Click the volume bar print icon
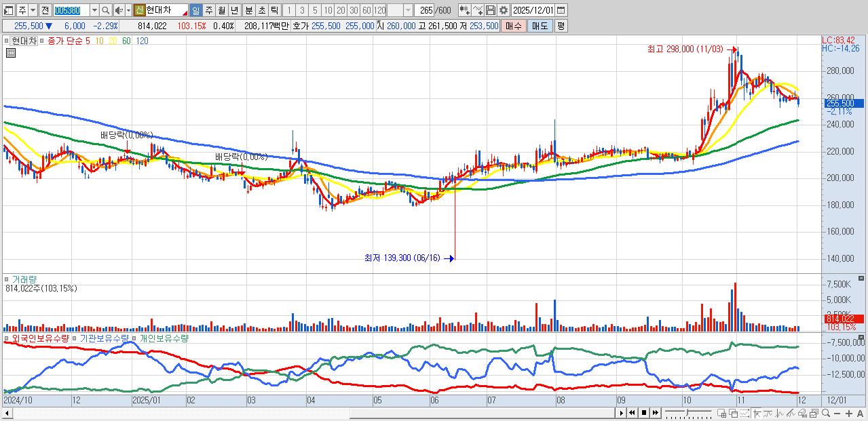 (x=802, y=413)
